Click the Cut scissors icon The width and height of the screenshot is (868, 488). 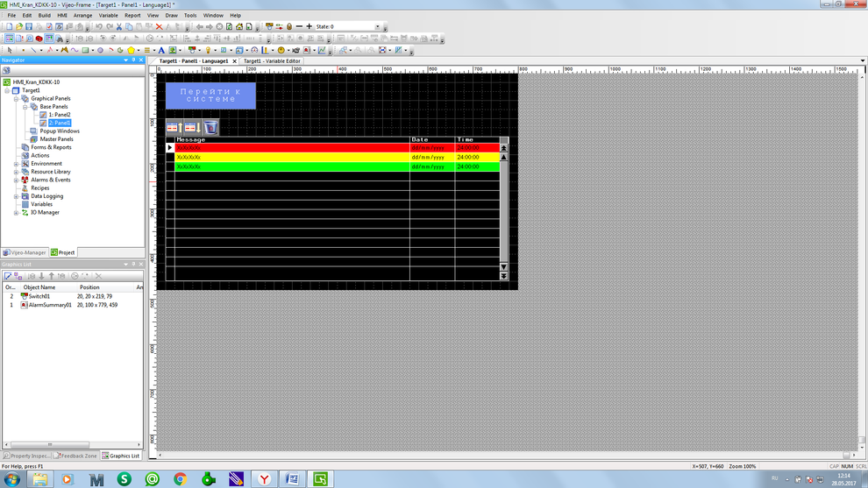tap(119, 27)
